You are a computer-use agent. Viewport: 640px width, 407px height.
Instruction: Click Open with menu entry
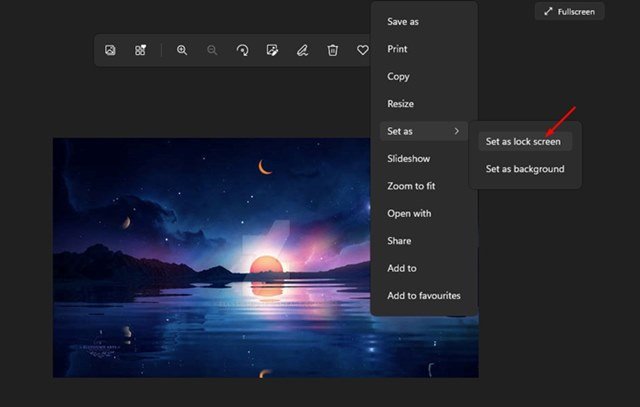click(x=424, y=214)
